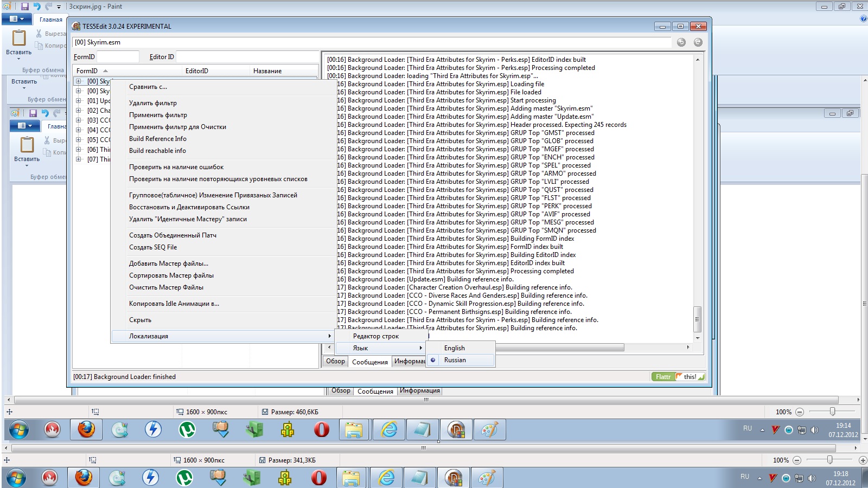Click the Editor ID search input field
This screenshot has width=868, height=488.
[248, 57]
